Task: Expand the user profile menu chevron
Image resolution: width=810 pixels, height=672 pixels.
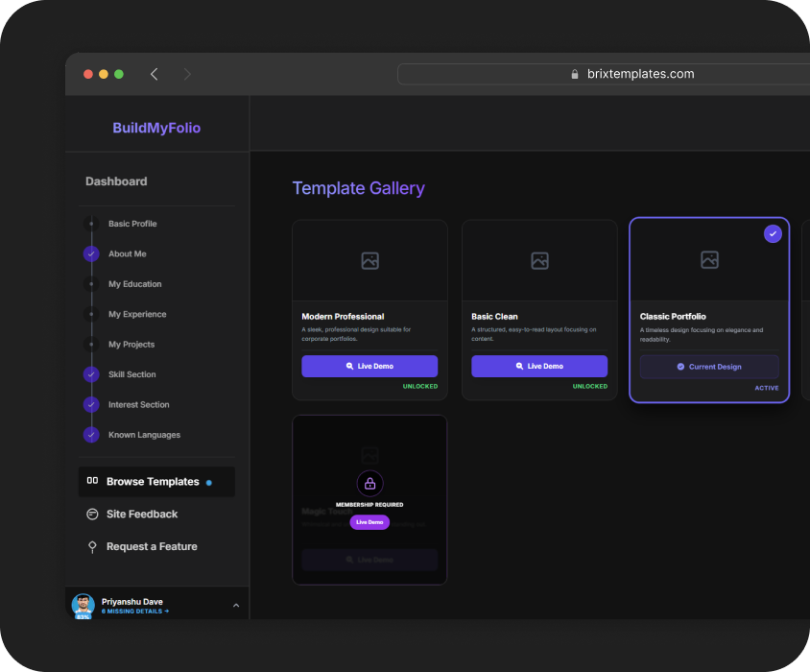Action: click(236, 605)
